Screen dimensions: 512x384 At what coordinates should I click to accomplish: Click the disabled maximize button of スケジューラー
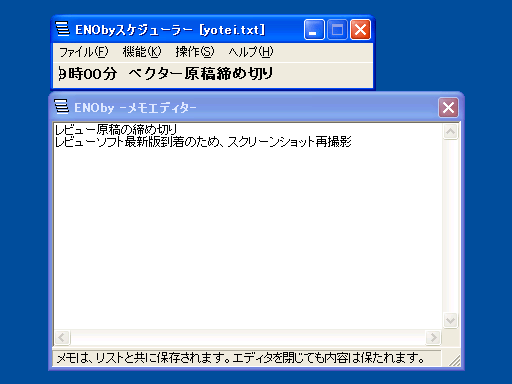point(337,30)
